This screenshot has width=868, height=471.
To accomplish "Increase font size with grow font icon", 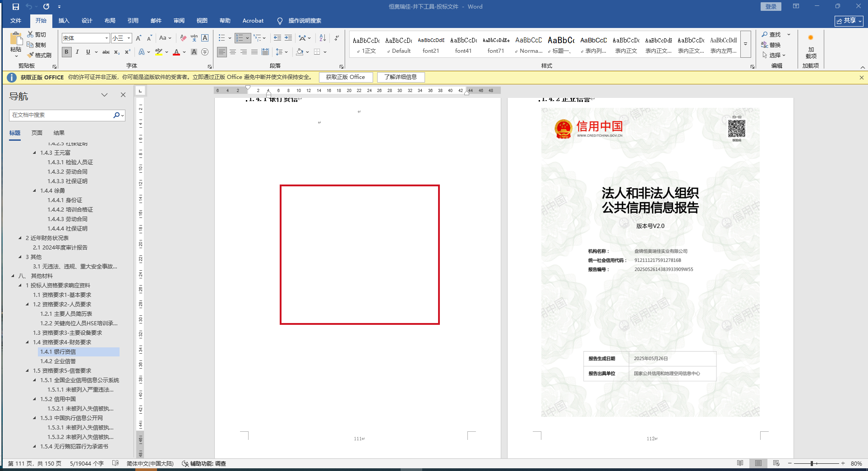I will point(139,38).
